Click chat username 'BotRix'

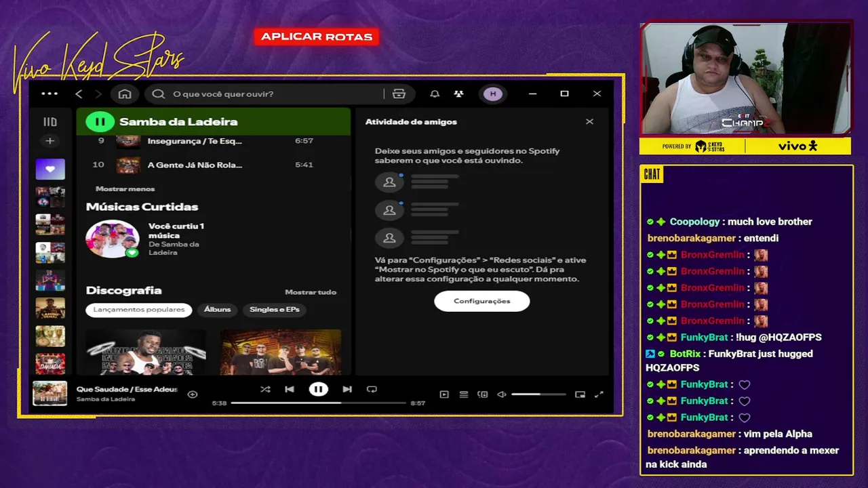click(x=685, y=354)
